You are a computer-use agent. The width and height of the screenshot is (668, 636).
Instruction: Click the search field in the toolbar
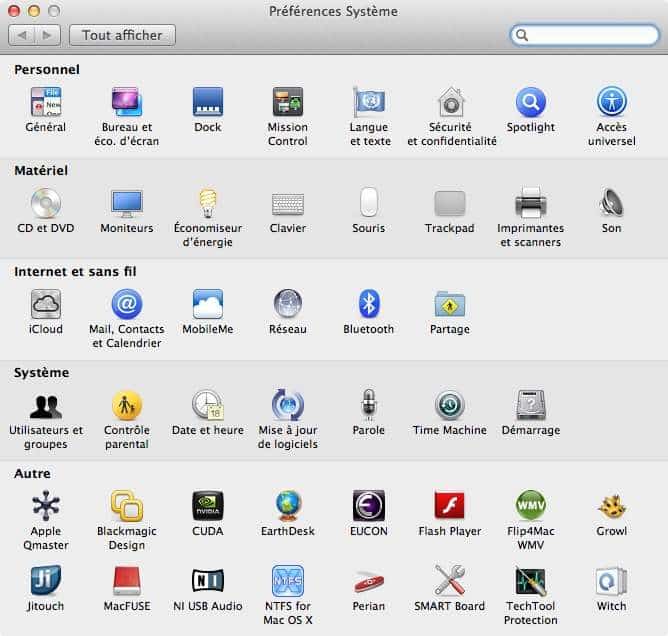point(584,35)
